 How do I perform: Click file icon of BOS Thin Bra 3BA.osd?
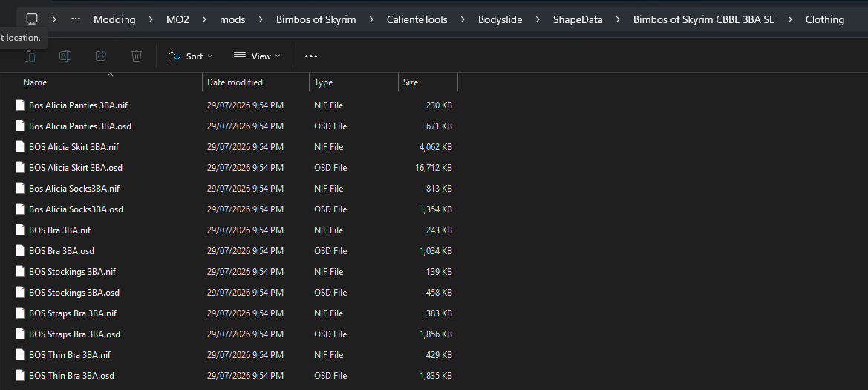tap(20, 376)
